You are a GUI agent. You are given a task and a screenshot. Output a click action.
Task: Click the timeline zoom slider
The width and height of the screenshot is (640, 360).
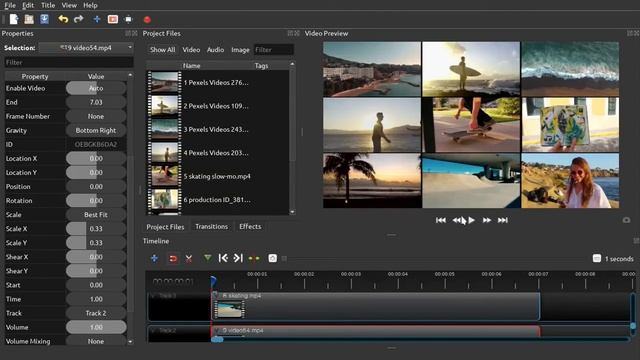(x=437, y=258)
